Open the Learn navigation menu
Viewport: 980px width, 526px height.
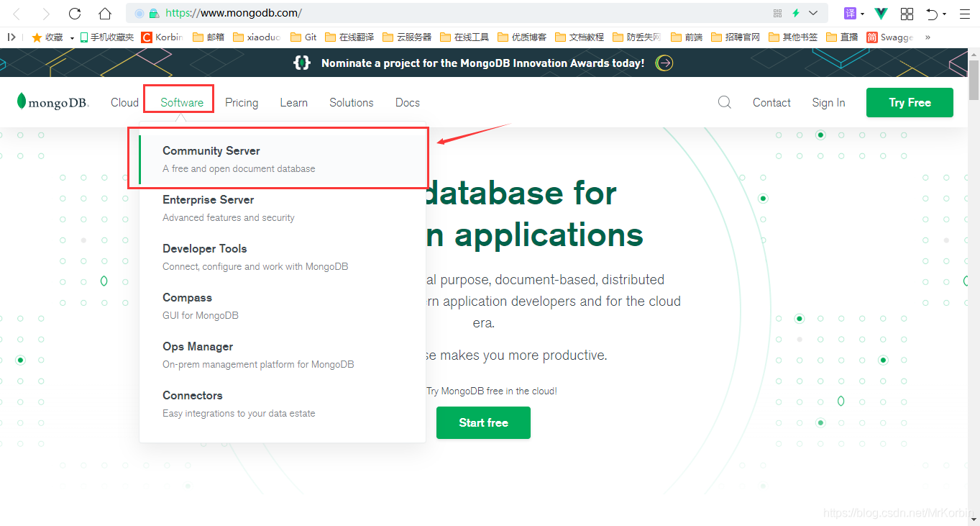click(293, 103)
